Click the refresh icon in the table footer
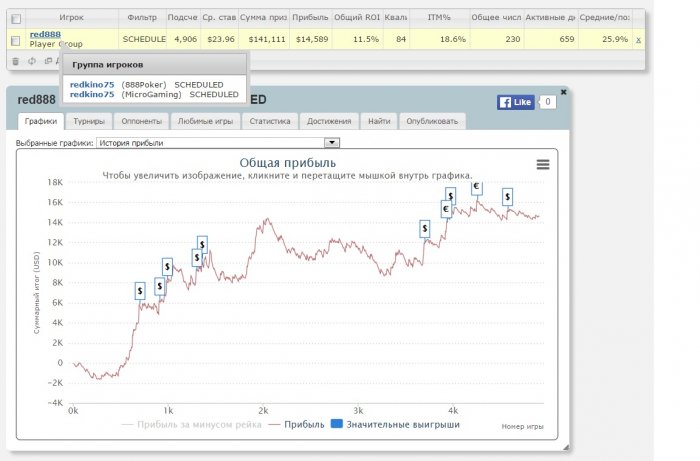This screenshot has width=700, height=461. [x=32, y=61]
